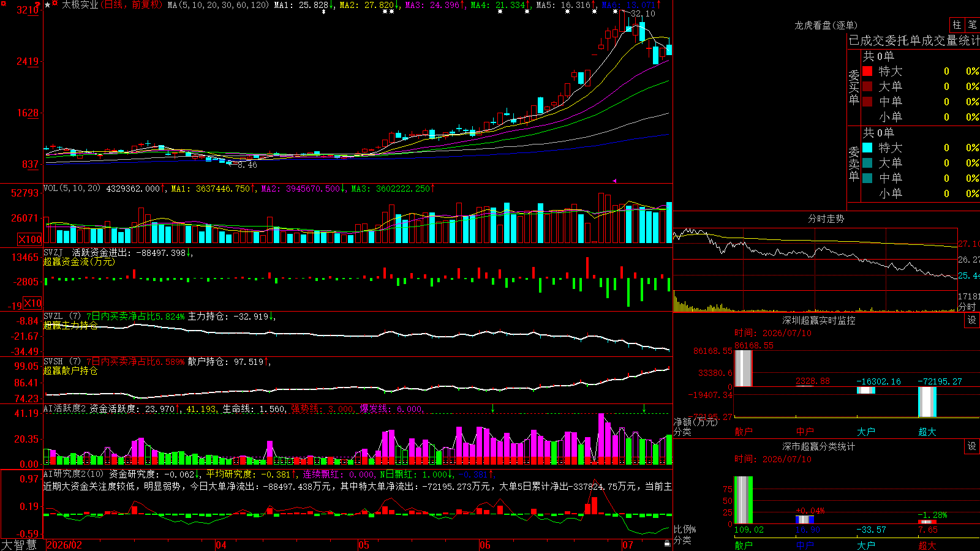Click the -33.57 大户 ratio value
The image size is (980, 551).
(871, 530)
